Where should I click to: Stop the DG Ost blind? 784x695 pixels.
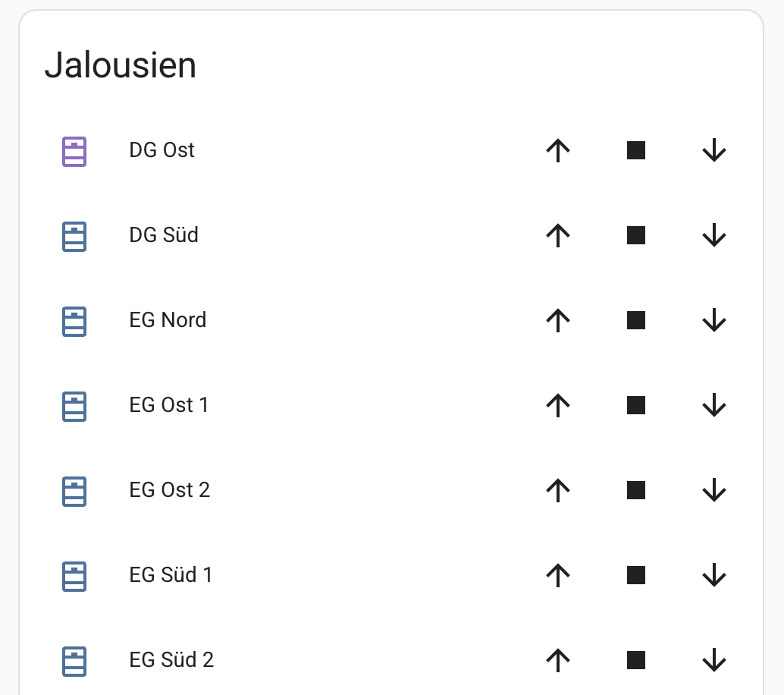pyautogui.click(x=636, y=151)
